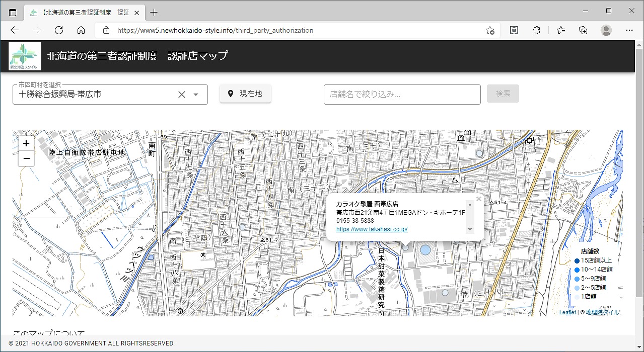Open the 地理院タイル attribution link
644x352 pixels.
[603, 312]
